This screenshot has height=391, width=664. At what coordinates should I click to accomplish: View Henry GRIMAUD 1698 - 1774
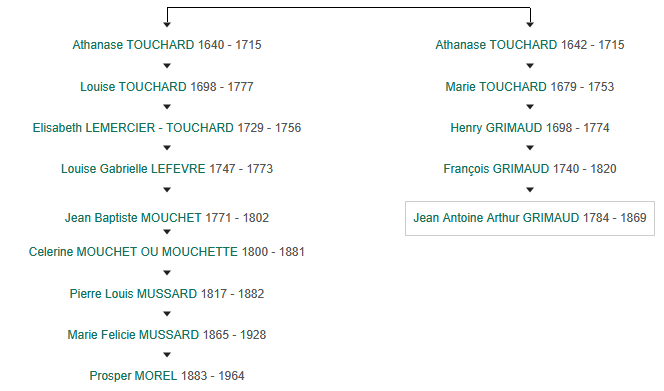point(530,128)
